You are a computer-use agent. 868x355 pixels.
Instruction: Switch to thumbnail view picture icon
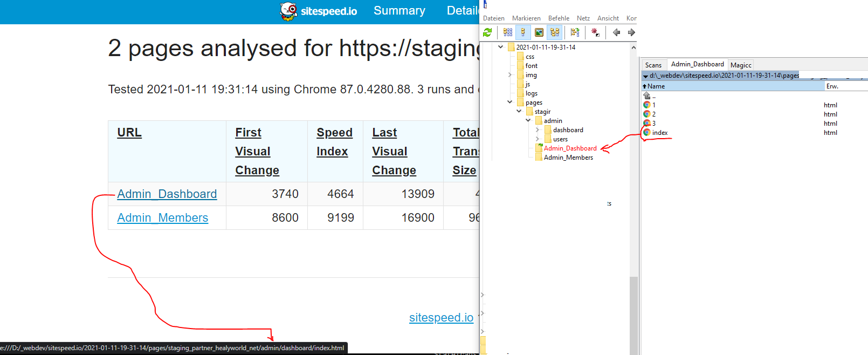539,32
